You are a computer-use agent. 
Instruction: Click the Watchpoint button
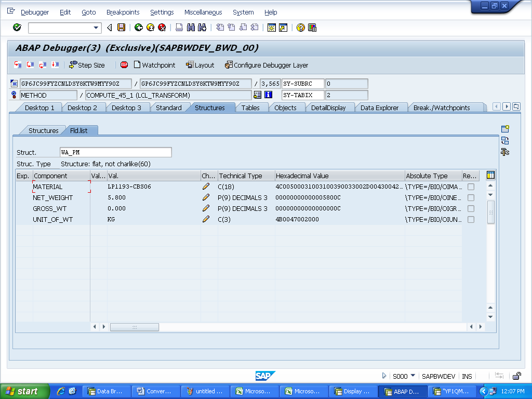click(x=154, y=65)
